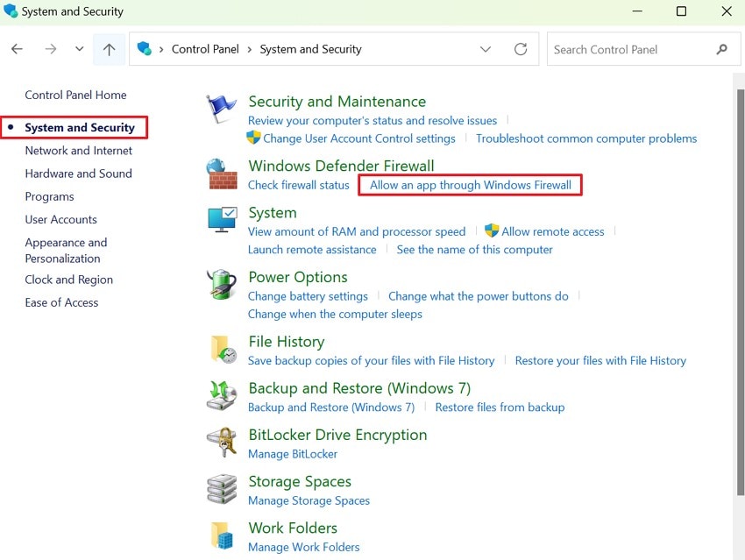Click Manage Work Folders

click(303, 547)
